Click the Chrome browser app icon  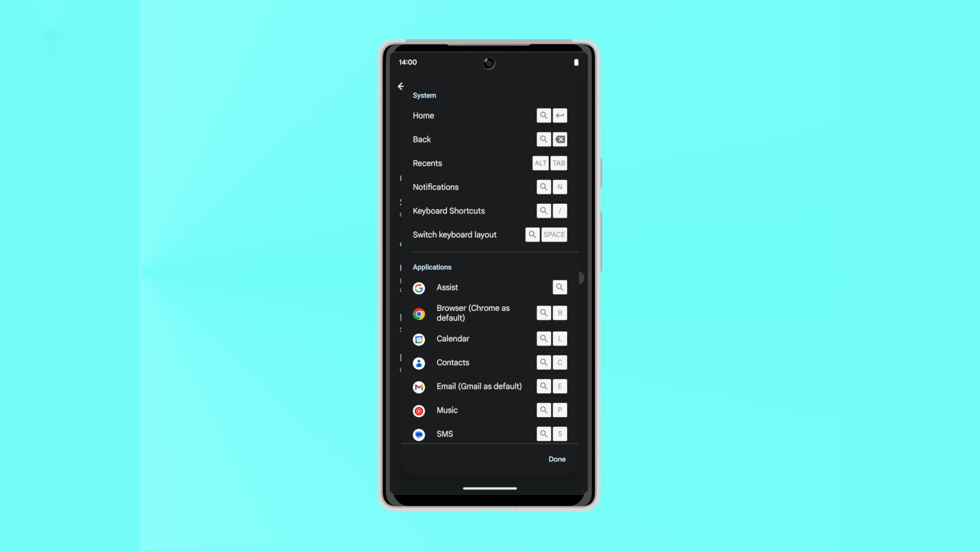point(419,313)
